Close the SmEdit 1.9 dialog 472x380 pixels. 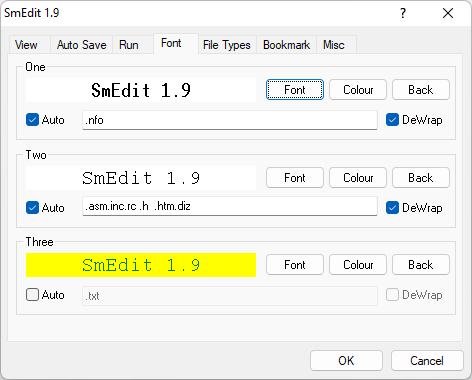448,13
